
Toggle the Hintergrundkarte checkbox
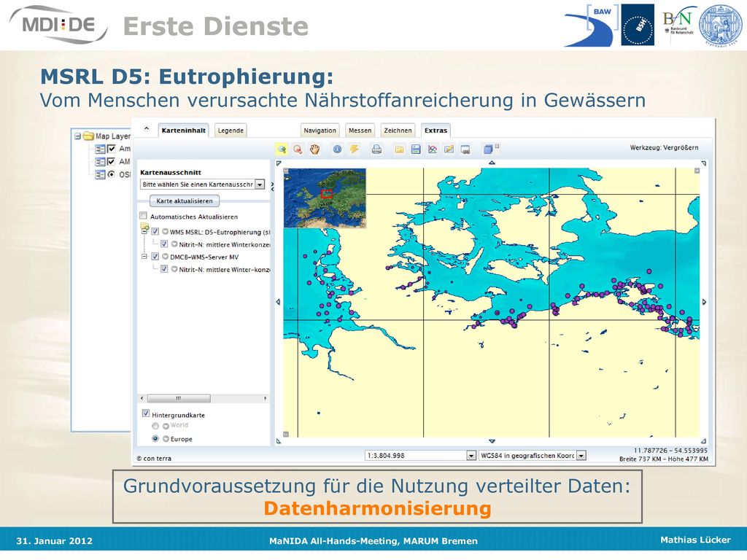tap(146, 413)
